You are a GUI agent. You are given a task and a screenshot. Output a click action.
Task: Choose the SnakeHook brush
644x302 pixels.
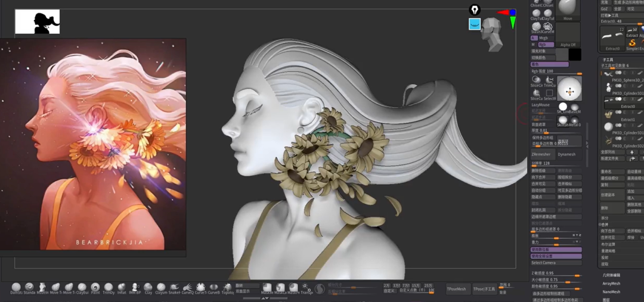pos(174,287)
